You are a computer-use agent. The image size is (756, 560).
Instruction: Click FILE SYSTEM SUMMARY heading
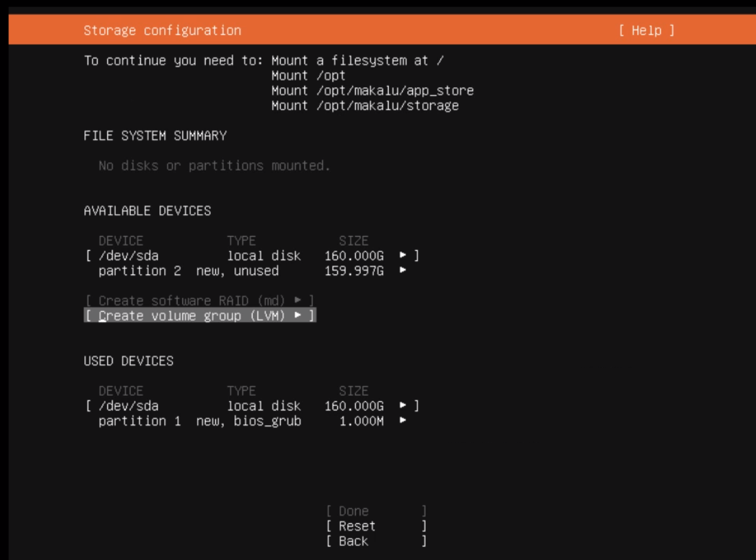(x=155, y=135)
